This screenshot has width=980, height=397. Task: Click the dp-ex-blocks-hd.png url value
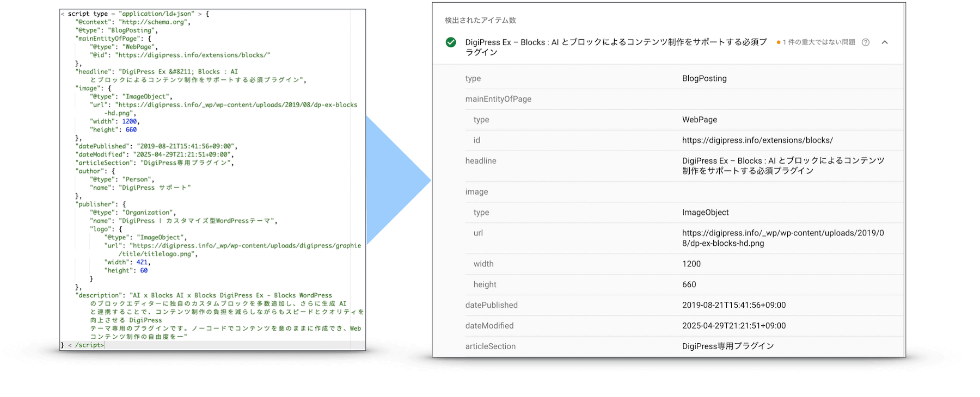point(783,238)
